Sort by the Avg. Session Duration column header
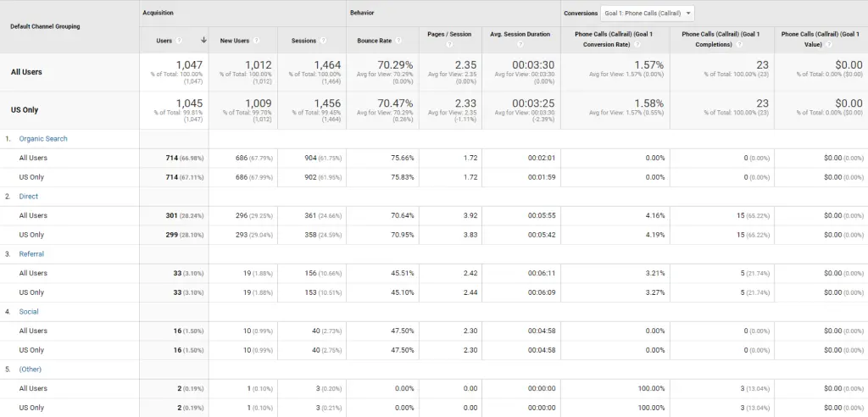This screenshot has height=417, width=868. click(x=520, y=34)
